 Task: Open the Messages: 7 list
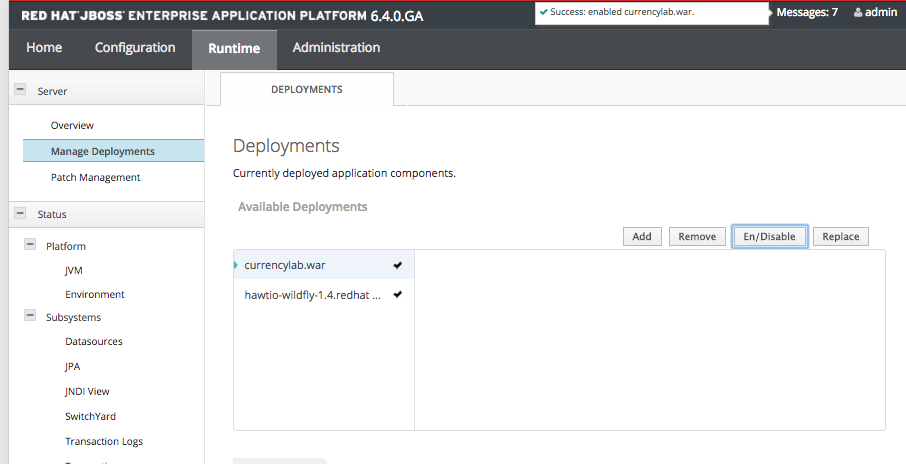tap(807, 12)
